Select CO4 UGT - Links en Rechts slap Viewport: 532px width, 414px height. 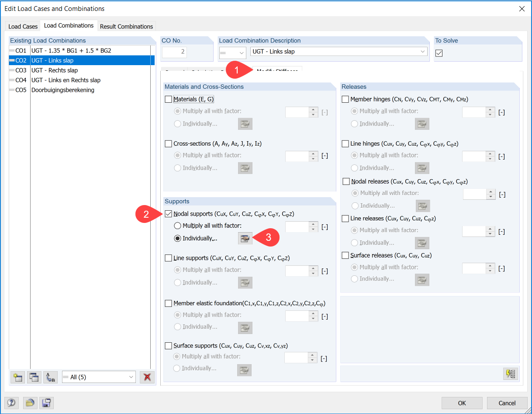click(x=66, y=80)
